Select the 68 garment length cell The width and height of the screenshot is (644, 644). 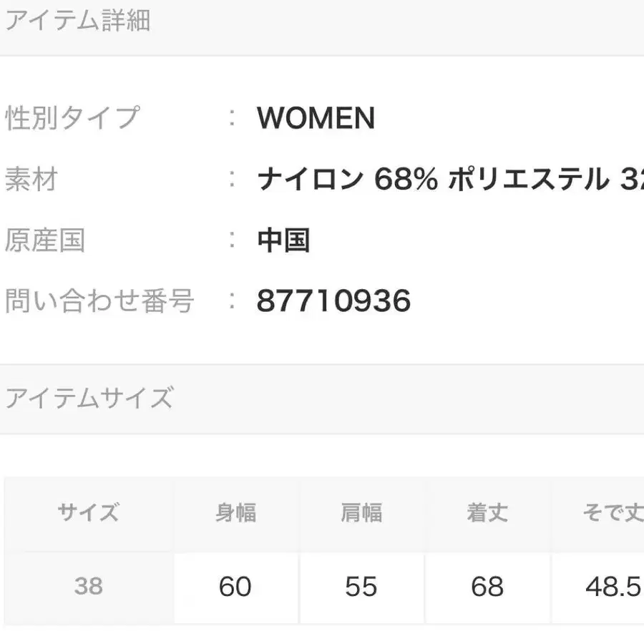(x=487, y=587)
